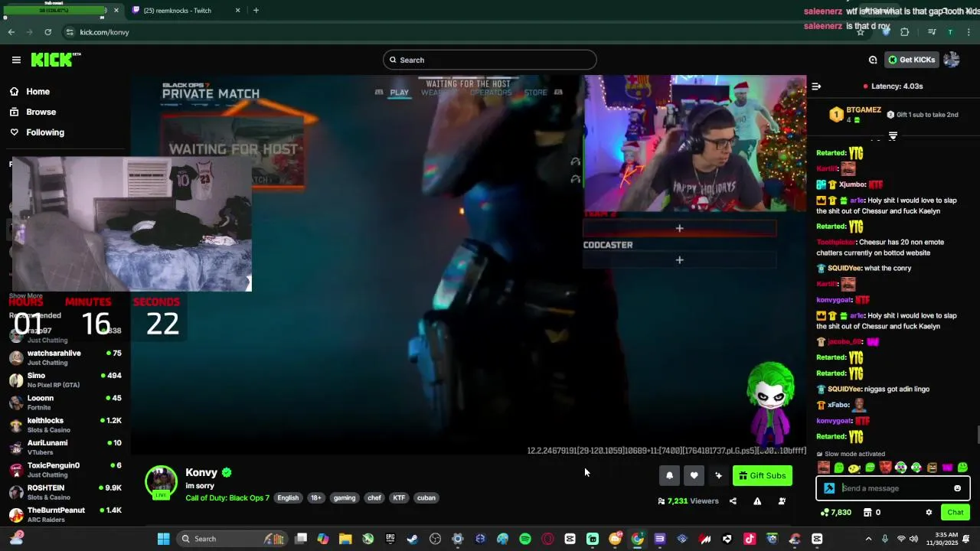Open the user profile avatar menu
The width and height of the screenshot is (980, 551).
coord(952,60)
